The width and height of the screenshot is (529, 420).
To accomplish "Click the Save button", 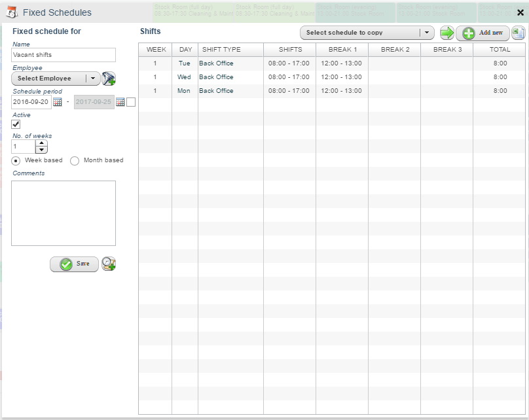I will (74, 264).
